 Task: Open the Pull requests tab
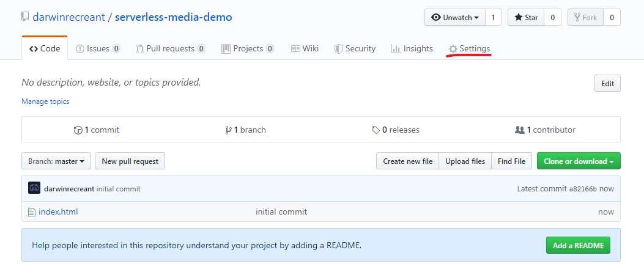tap(171, 48)
